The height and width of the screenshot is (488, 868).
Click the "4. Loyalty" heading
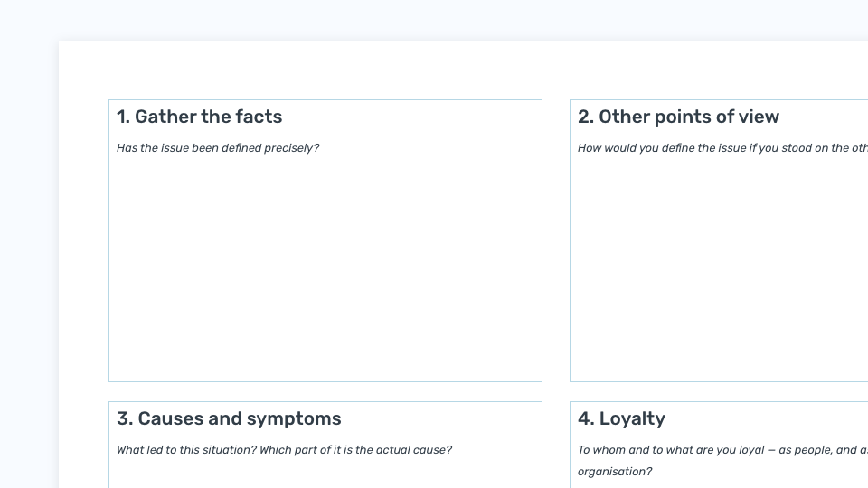(621, 418)
